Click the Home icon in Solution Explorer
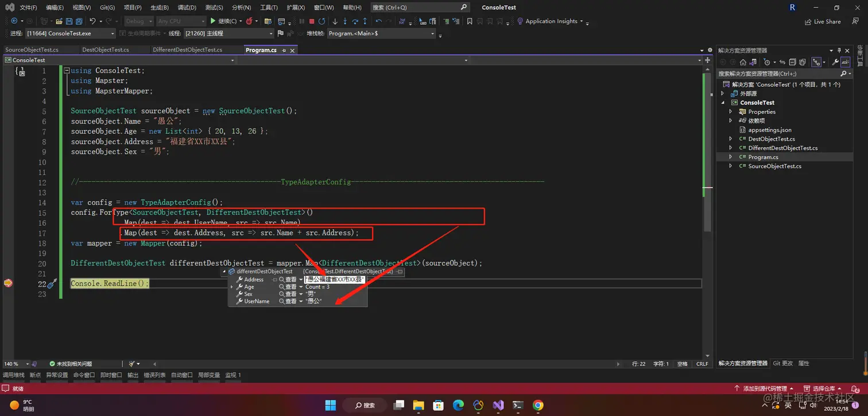 (743, 62)
